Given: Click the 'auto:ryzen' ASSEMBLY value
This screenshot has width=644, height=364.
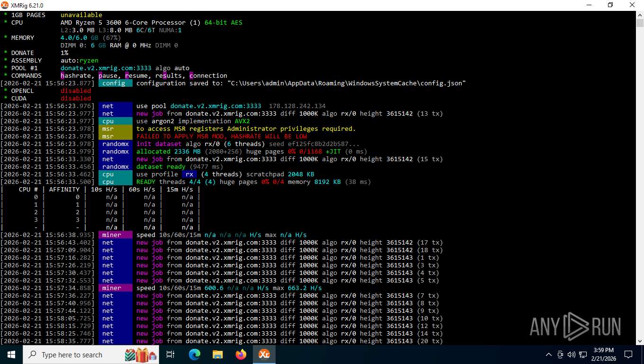Looking at the screenshot, I should click(80, 60).
